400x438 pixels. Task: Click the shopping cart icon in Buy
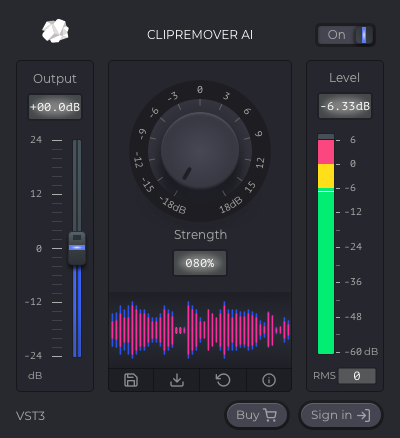[x=270, y=415]
